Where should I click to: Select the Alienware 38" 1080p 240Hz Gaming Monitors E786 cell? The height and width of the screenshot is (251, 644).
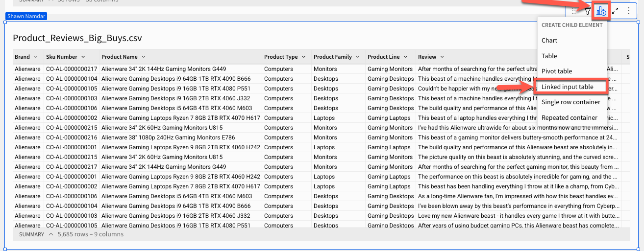(180, 137)
